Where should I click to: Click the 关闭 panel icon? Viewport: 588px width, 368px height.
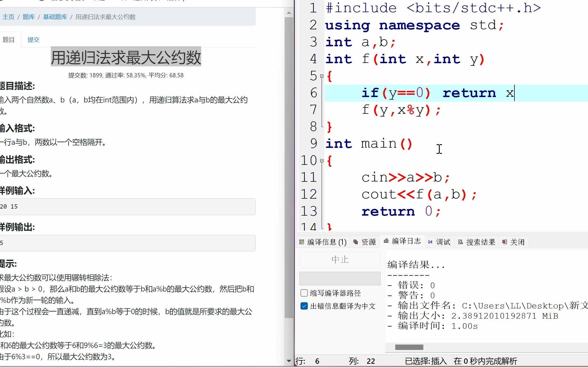(505, 242)
